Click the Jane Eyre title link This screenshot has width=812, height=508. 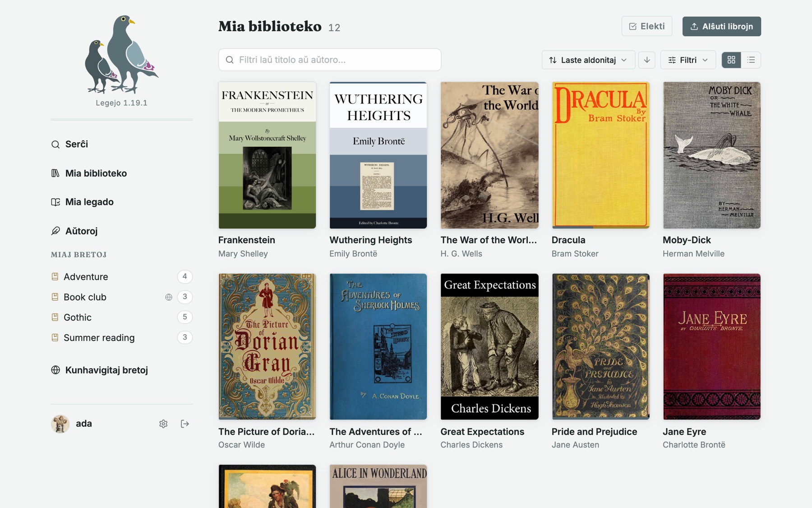pos(684,431)
